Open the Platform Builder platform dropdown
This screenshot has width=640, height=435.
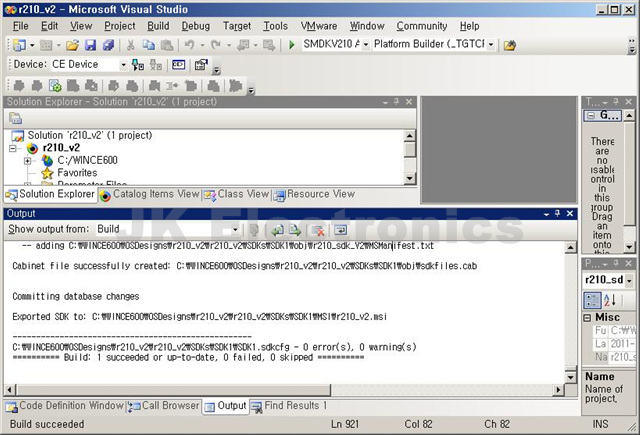click(x=491, y=44)
